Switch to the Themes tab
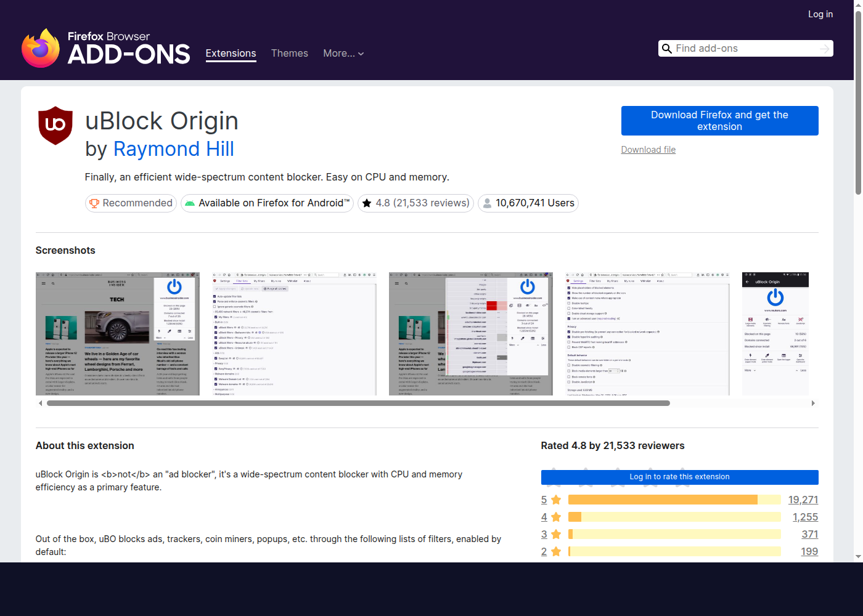 (290, 54)
